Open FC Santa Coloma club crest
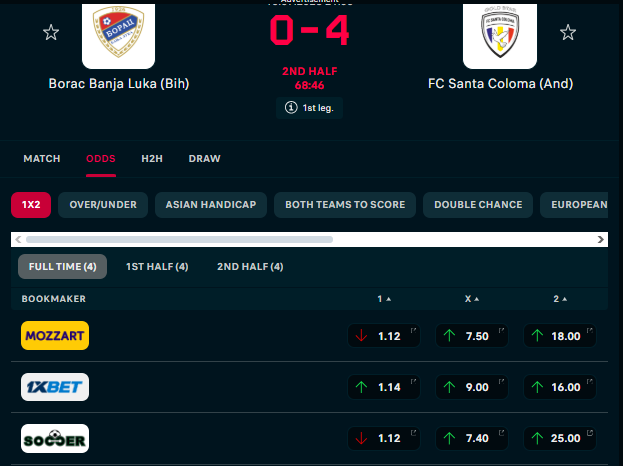The image size is (623, 466). pos(500,34)
